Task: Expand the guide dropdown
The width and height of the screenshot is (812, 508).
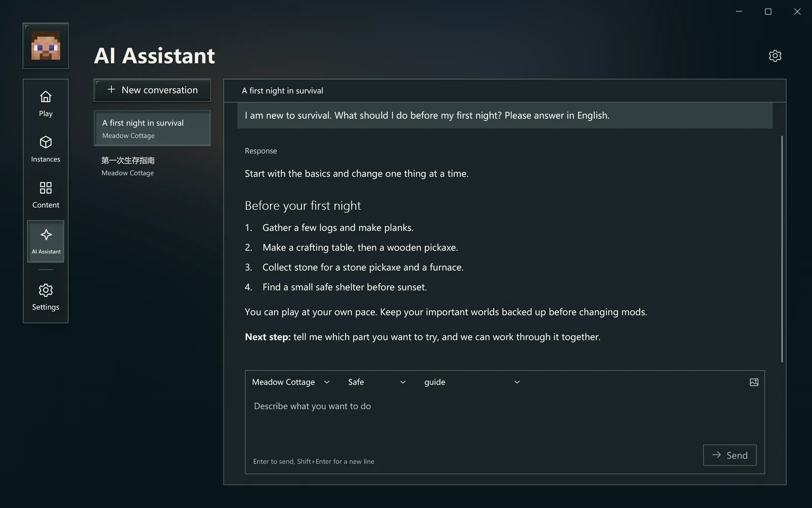Action: (x=472, y=382)
